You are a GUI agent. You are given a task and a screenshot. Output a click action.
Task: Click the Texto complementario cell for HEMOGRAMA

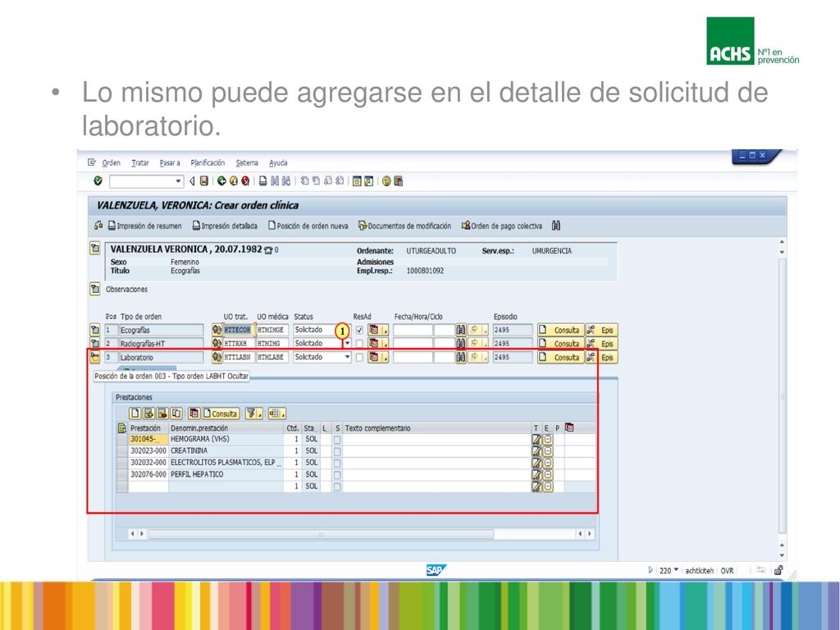coord(436,440)
